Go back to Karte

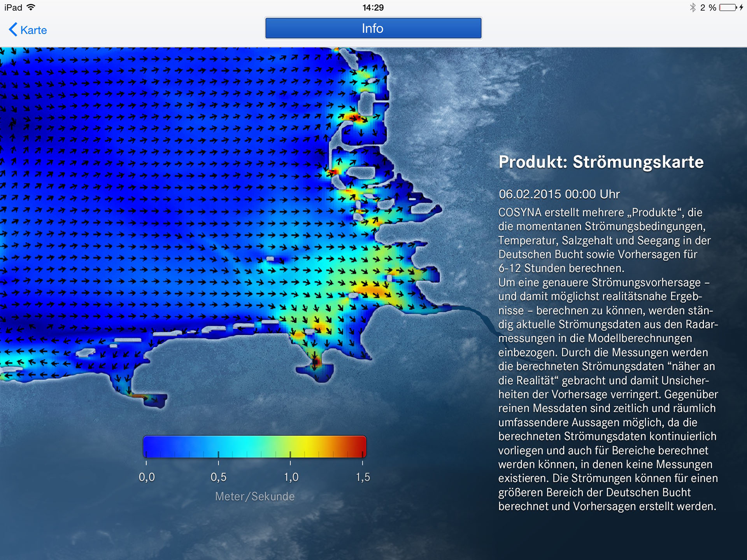pyautogui.click(x=33, y=30)
